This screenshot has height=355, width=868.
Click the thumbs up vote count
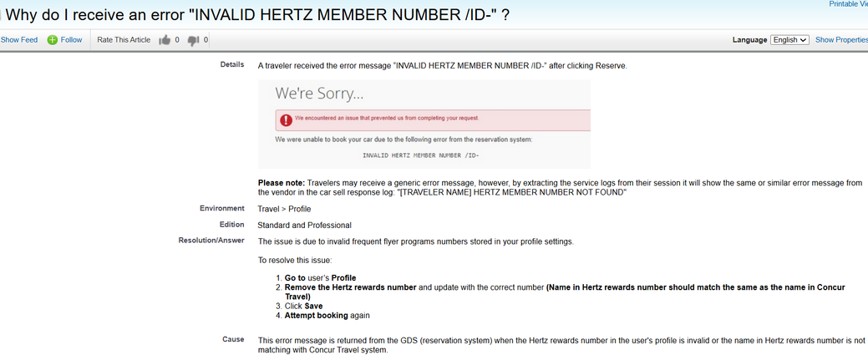(x=177, y=40)
